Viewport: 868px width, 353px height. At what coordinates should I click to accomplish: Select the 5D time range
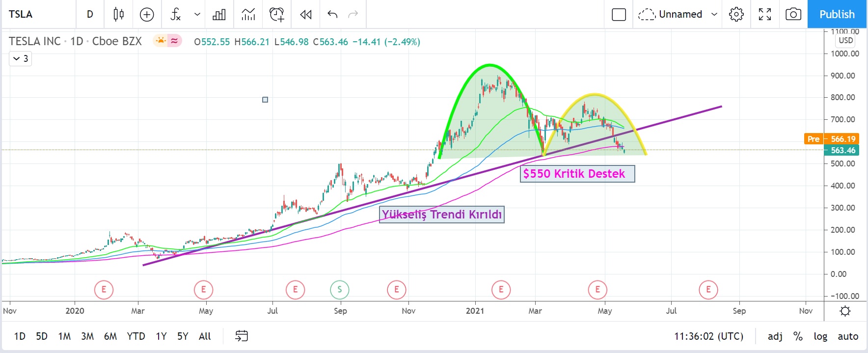click(42, 336)
